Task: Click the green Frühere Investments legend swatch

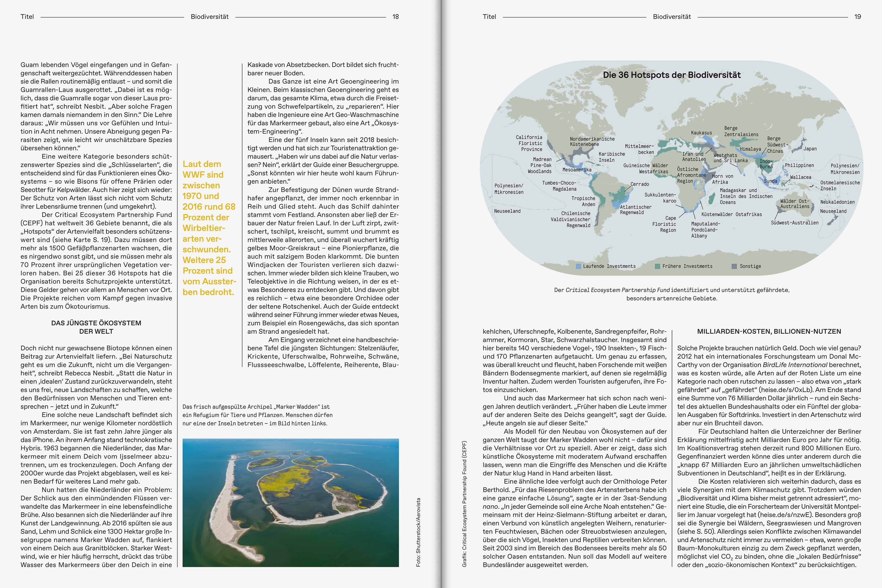Action: (x=657, y=266)
